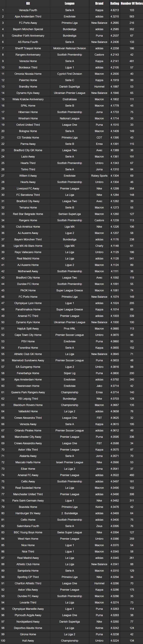Click the FC Barcelona Third kit cell
143x644 pixels.
point(28,195)
